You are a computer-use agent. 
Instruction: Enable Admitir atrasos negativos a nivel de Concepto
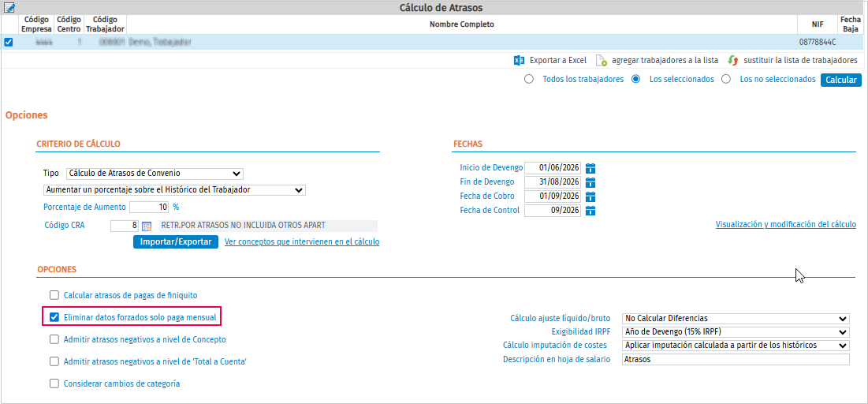coord(54,339)
